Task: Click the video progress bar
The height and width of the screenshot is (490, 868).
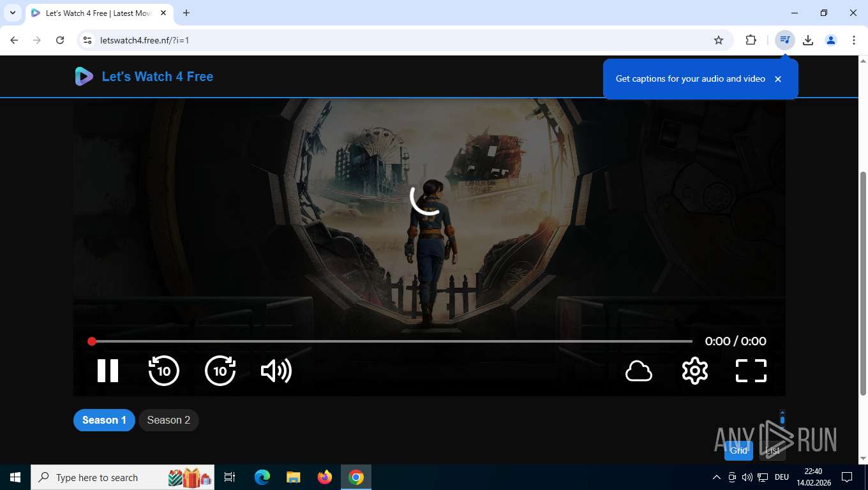Action: (392, 341)
